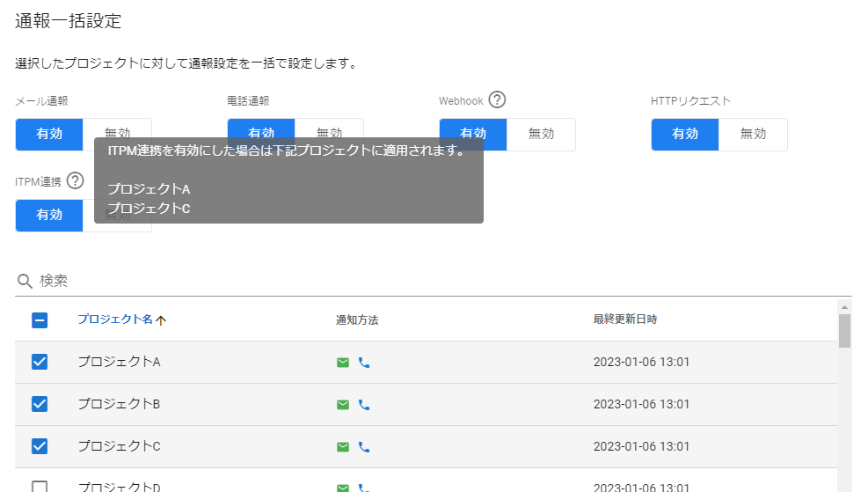The height and width of the screenshot is (492, 868).
Task: Click the mail icon in プロジェクトB row
Action: (x=343, y=405)
